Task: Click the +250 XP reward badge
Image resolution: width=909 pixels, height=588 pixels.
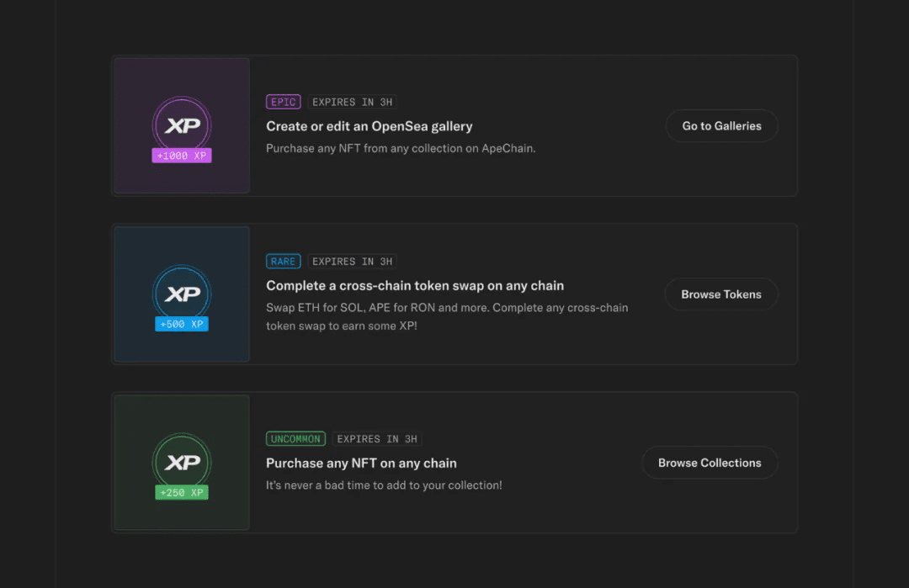Action: (182, 492)
